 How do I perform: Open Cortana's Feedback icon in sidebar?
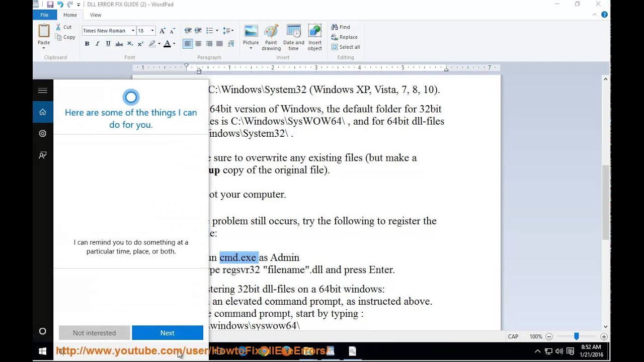(x=43, y=155)
